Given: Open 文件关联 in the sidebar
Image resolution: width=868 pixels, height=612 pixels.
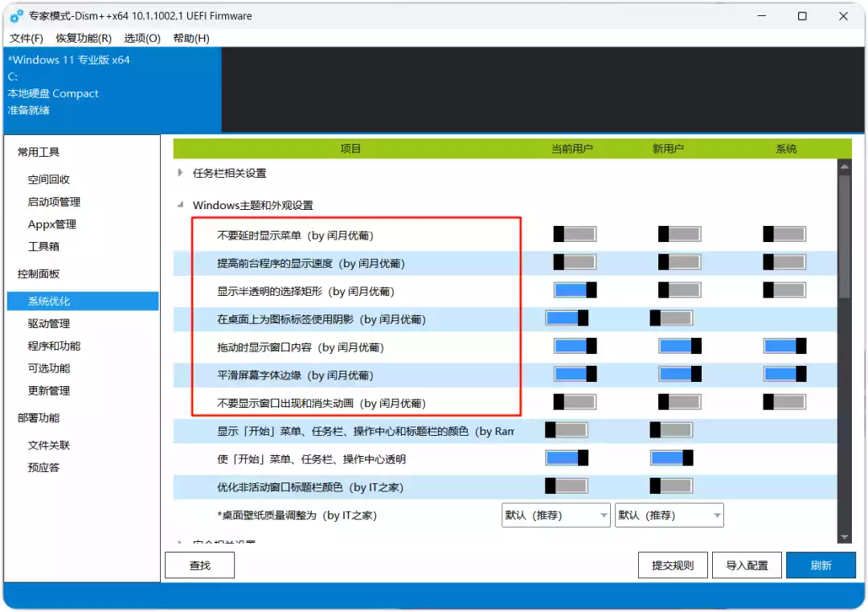Looking at the screenshot, I should (49, 446).
